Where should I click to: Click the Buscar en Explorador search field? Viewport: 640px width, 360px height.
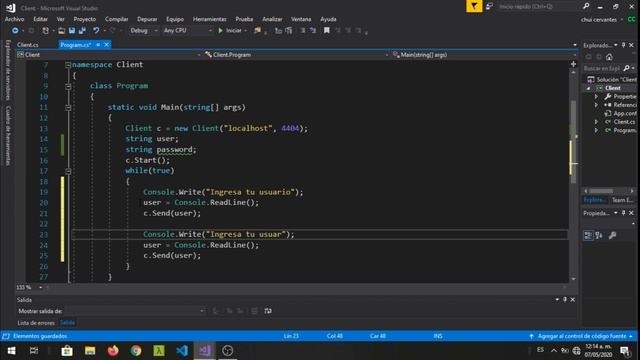(x=602, y=68)
